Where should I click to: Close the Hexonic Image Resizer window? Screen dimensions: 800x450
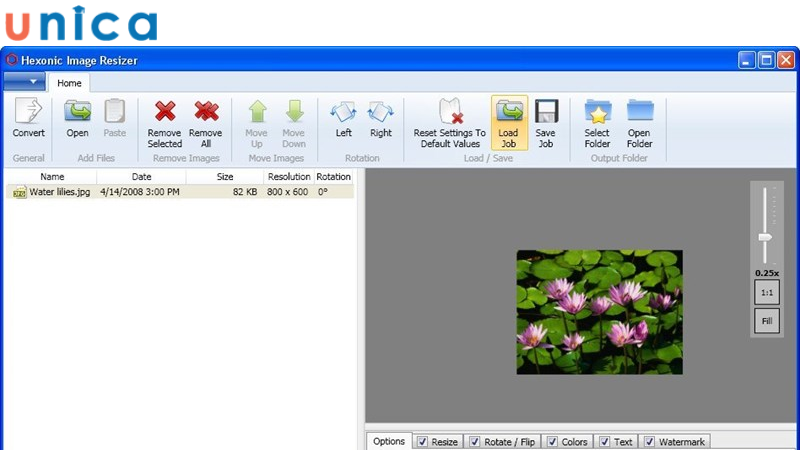click(x=786, y=60)
